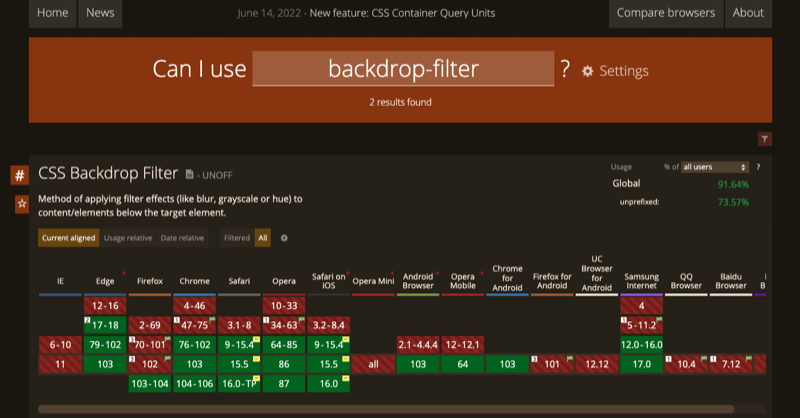The width and height of the screenshot is (800, 418).
Task: Click the UNOFF spec document icon
Action: (x=189, y=175)
